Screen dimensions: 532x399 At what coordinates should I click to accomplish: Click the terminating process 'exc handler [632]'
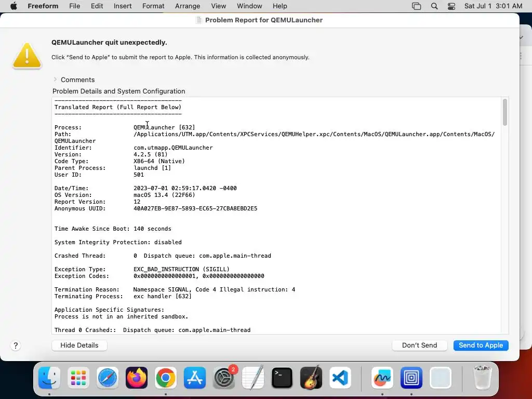[x=163, y=297]
